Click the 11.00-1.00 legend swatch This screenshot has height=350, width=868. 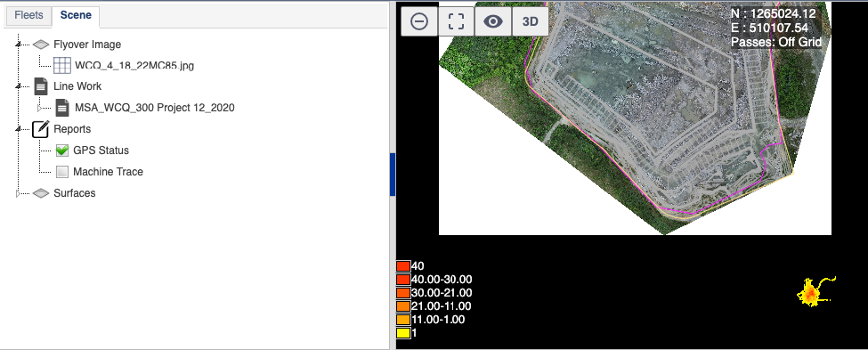coord(403,320)
